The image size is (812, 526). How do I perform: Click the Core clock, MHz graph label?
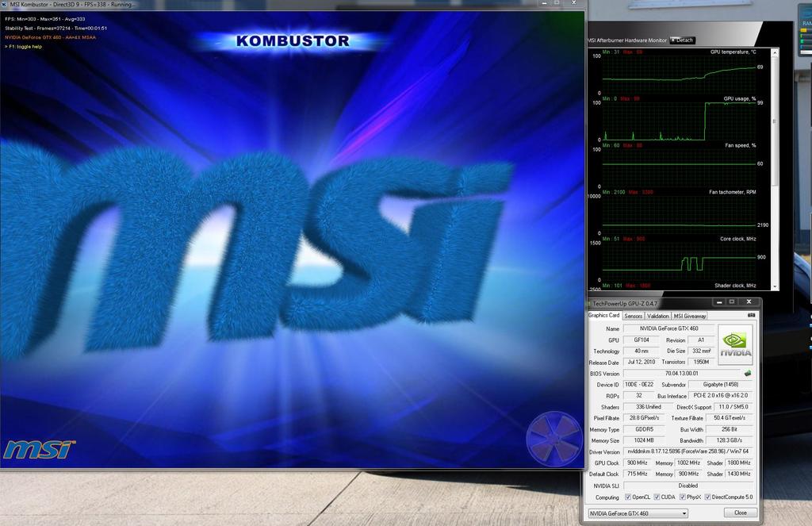738,239
